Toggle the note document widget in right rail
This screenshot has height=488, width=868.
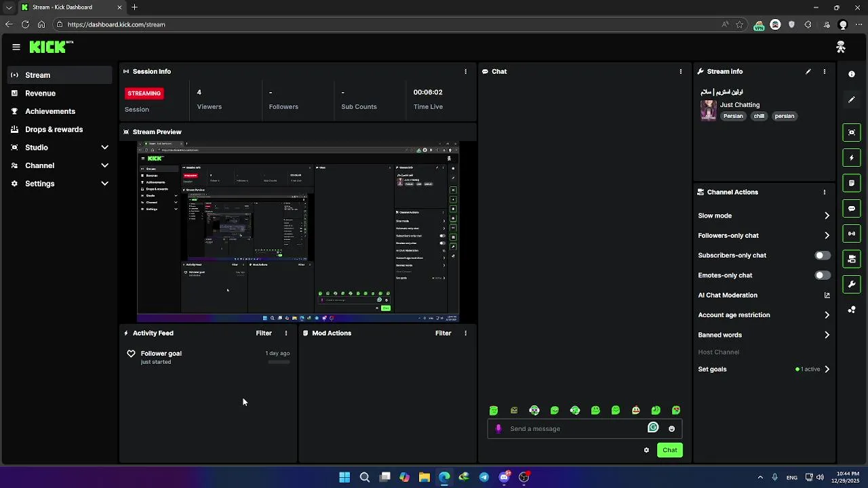[852, 183]
